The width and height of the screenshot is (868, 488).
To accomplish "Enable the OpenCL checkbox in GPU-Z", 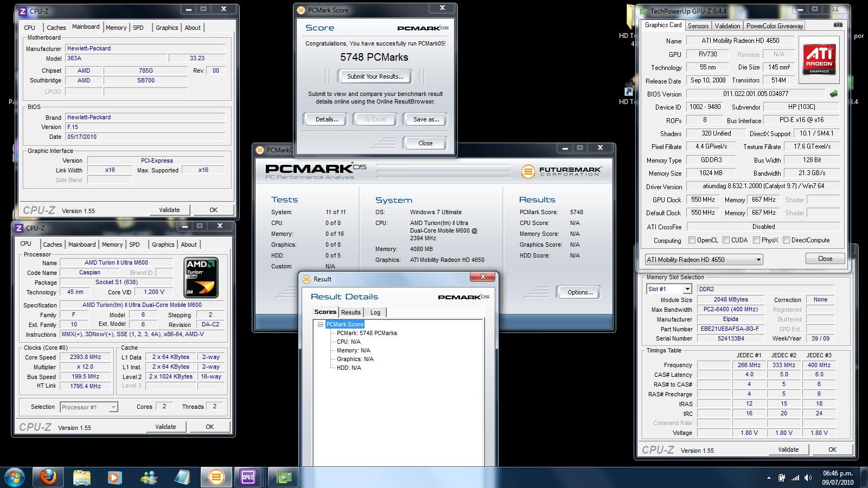I will pos(692,240).
